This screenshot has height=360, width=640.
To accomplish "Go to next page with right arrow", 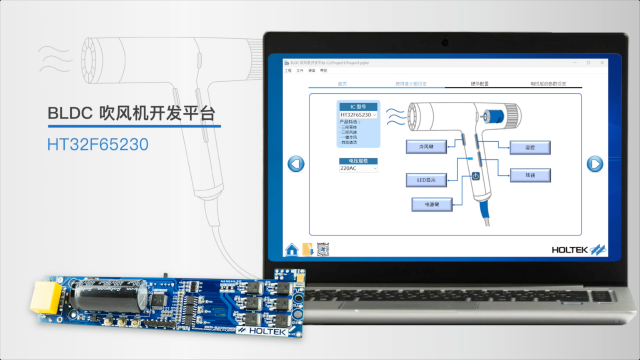I will (595, 164).
